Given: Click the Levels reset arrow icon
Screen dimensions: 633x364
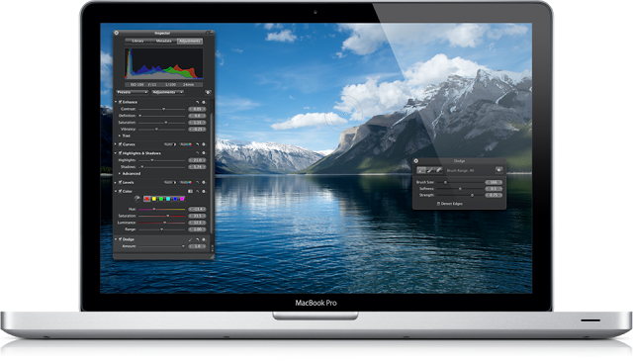Looking at the screenshot, I should tap(198, 182).
